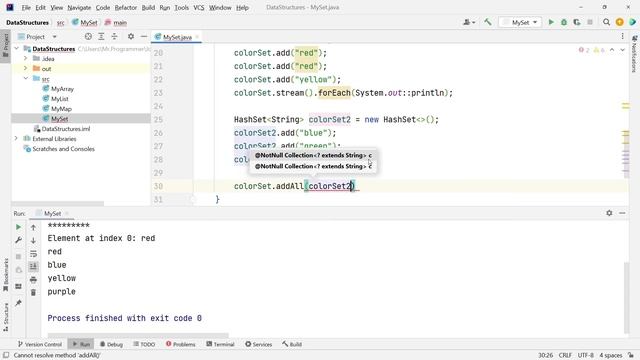This screenshot has height=360, width=640.
Task: Open the Refactor menu
Action: (126, 7)
